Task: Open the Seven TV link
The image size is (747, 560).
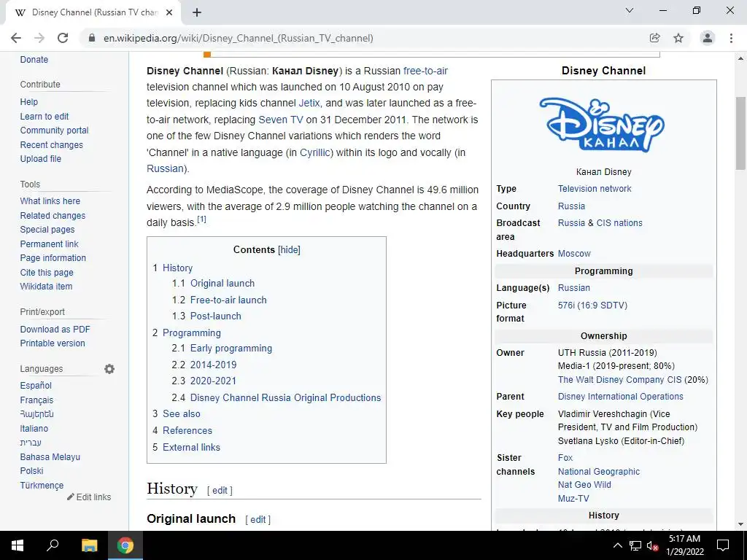Action: (x=280, y=120)
